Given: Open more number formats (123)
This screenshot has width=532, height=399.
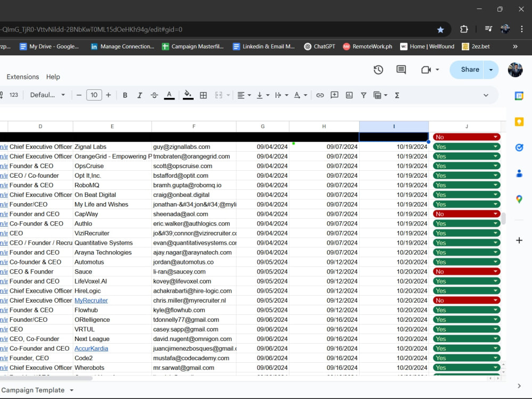Looking at the screenshot, I should tap(14, 95).
